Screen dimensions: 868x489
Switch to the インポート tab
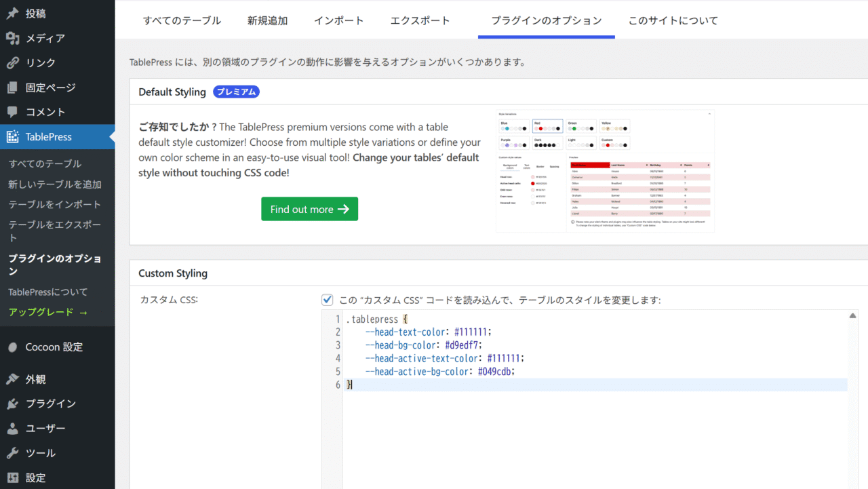point(338,20)
